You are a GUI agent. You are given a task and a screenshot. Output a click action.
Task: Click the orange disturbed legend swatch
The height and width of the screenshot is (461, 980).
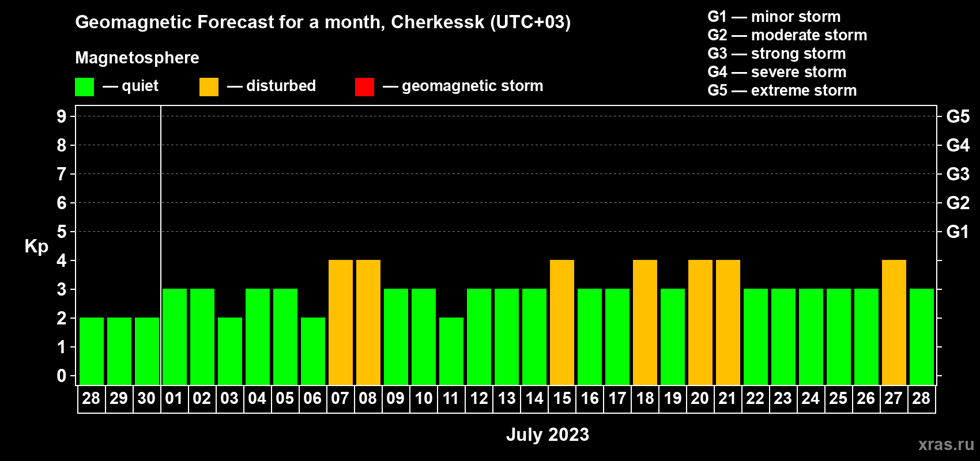pos(209,86)
